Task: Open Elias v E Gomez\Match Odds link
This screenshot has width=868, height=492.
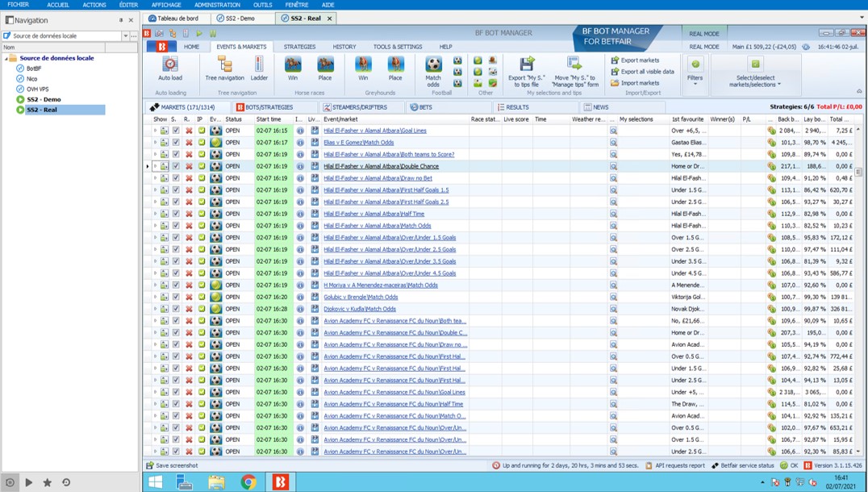Action: point(359,143)
